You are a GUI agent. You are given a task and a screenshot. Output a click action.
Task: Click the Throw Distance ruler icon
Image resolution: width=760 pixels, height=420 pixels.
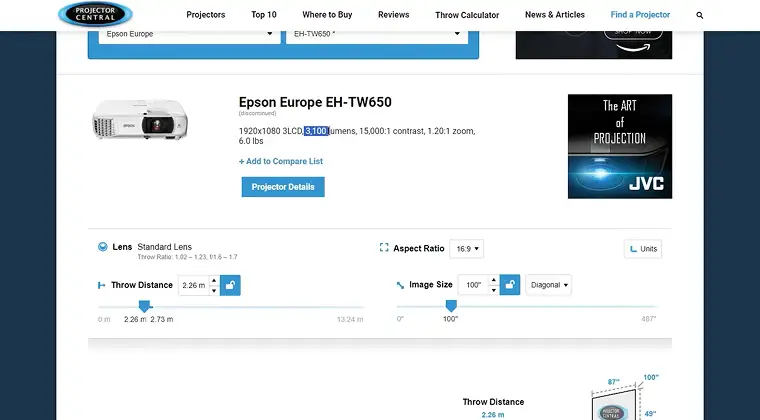tap(102, 285)
